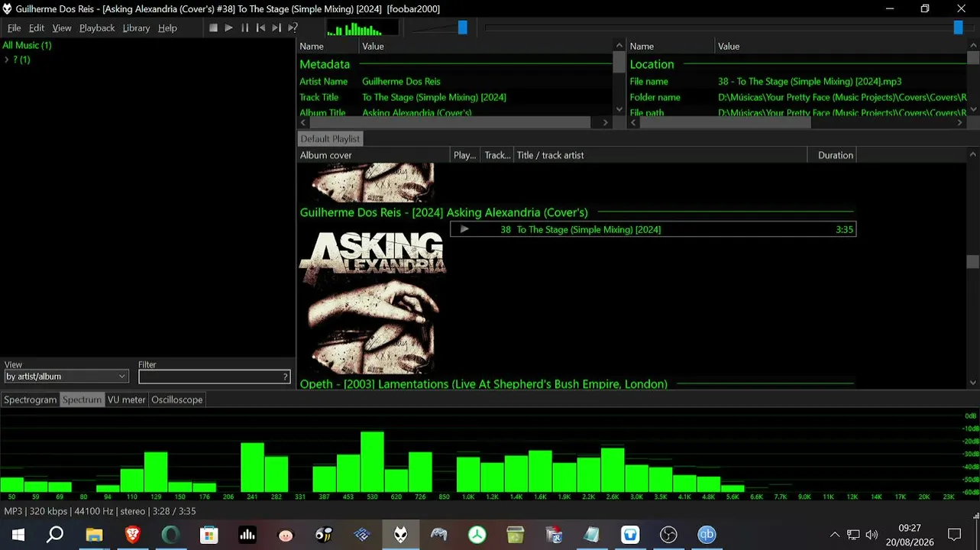Viewport: 980px width, 550px height.
Task: Click the Play button in the toolbar
Action: [229, 28]
